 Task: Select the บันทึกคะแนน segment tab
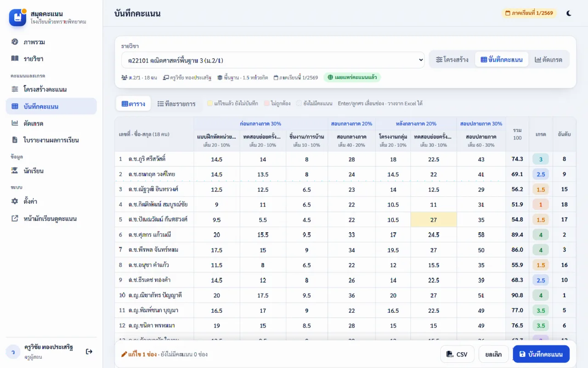(x=502, y=59)
